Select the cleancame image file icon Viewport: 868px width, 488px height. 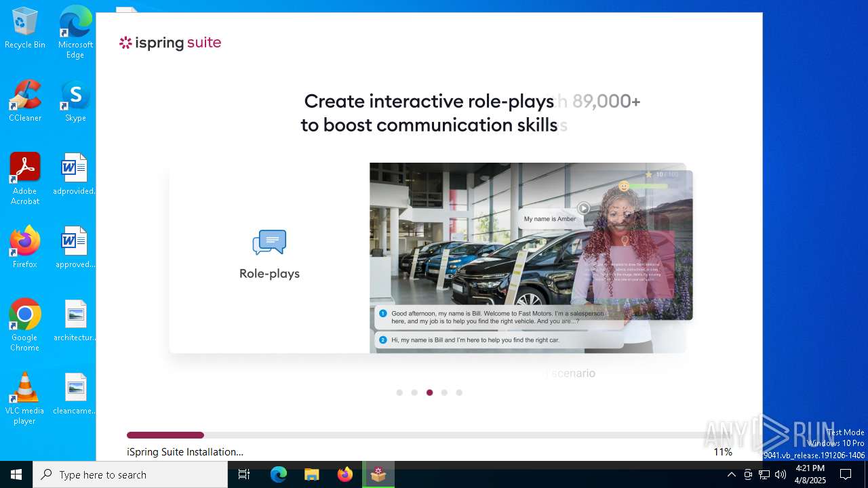75,394
